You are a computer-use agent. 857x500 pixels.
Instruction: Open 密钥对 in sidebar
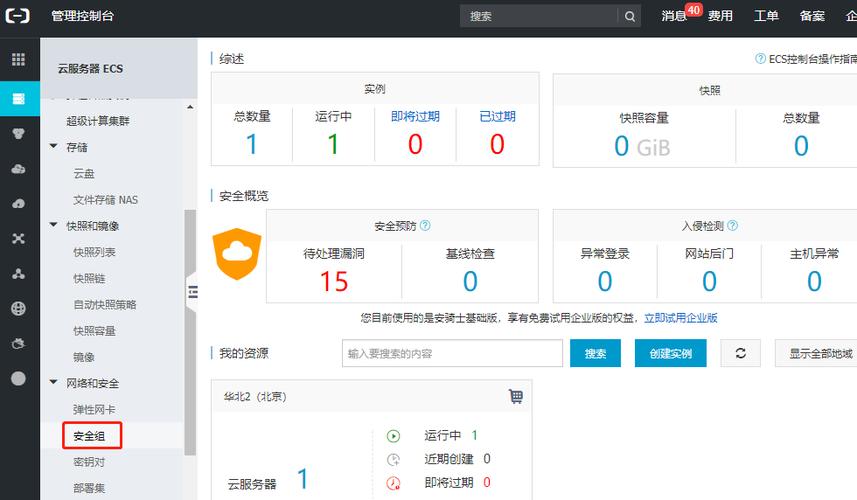pos(89,462)
